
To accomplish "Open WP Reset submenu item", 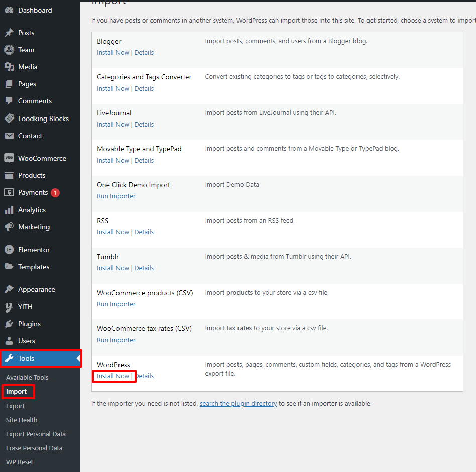I will click(20, 462).
